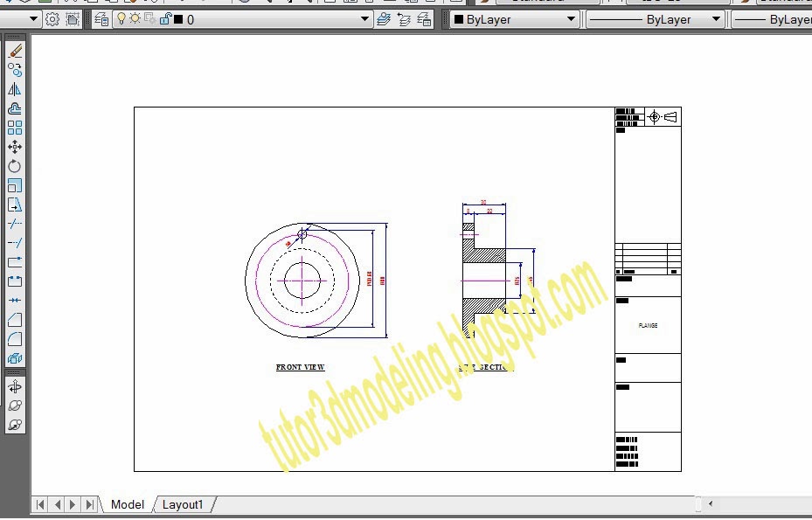Select the Break tool
This screenshot has height=520, width=812.
[x=15, y=281]
